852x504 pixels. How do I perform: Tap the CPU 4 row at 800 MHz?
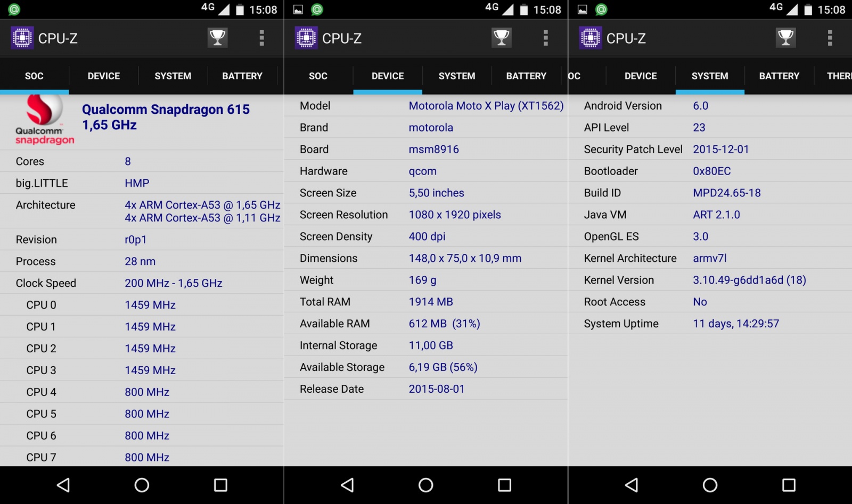[142, 392]
